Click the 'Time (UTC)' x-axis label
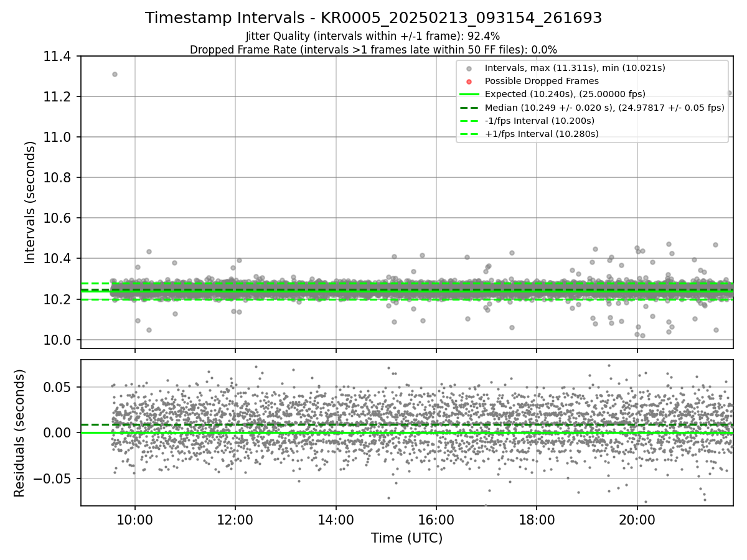This screenshot has width=747, height=560. coord(406,538)
